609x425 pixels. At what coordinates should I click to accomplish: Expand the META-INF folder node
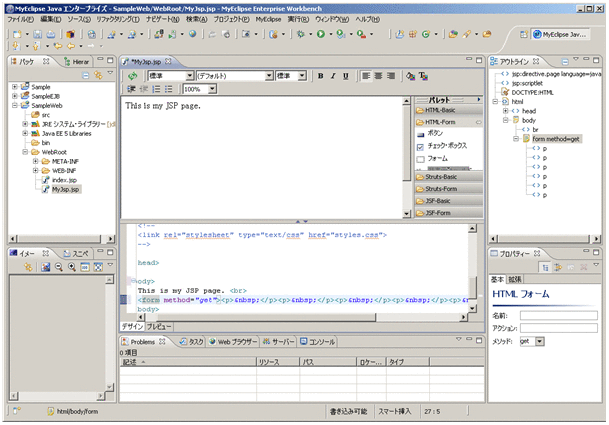[x=35, y=161]
